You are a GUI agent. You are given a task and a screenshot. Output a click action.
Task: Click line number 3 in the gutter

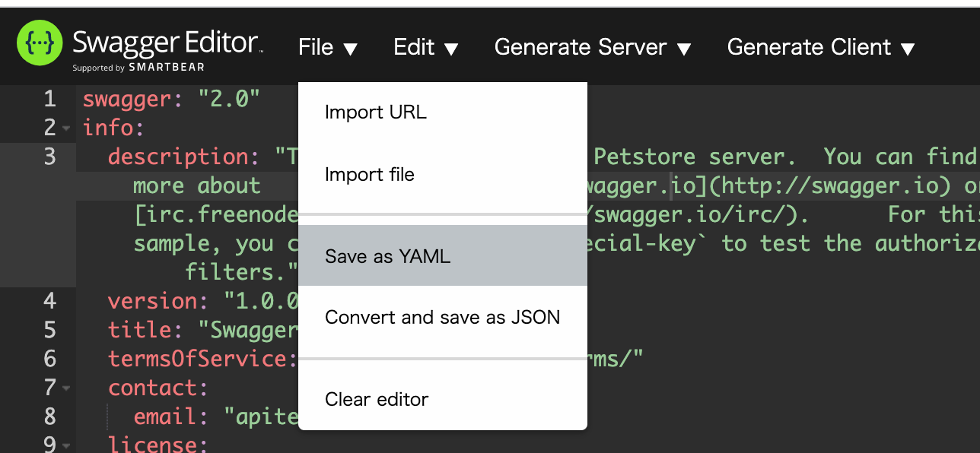coord(49,157)
